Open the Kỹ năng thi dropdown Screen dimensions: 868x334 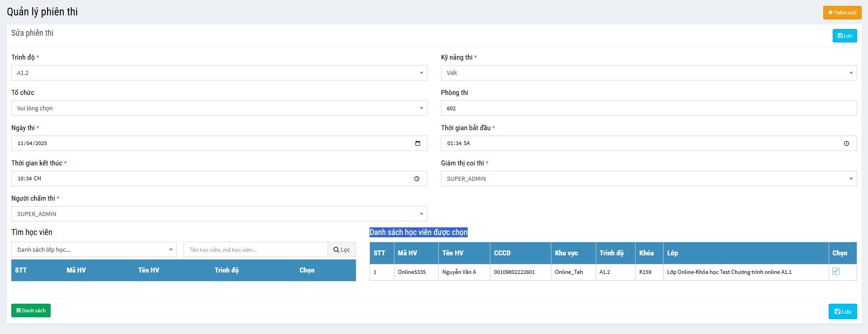649,73
